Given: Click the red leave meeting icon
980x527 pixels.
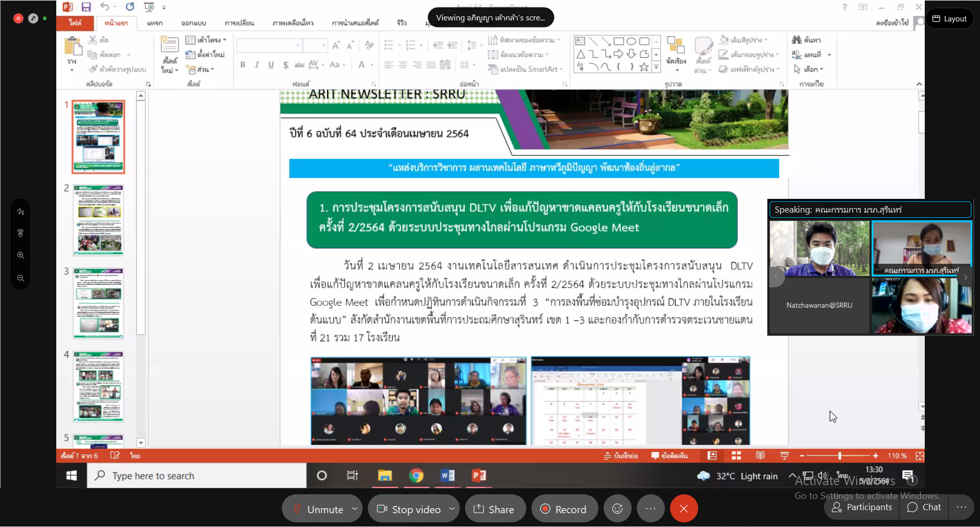Looking at the screenshot, I should 684,509.
